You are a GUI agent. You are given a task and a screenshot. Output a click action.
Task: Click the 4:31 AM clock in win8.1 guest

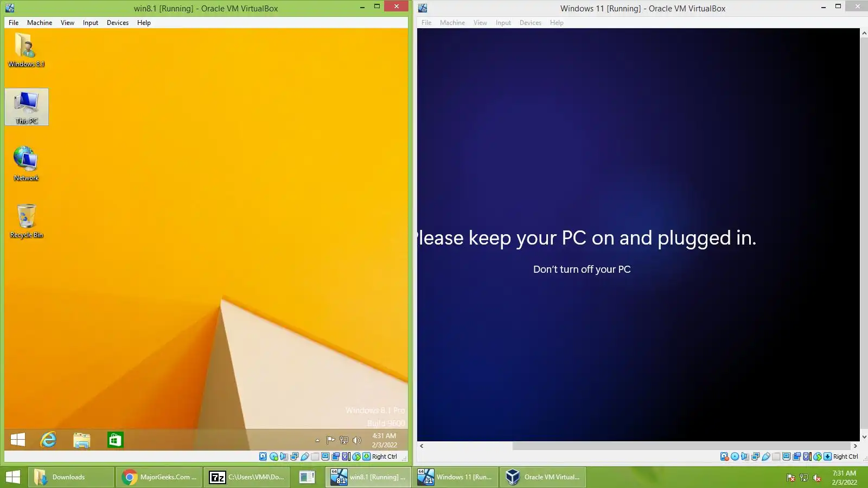pos(384,440)
